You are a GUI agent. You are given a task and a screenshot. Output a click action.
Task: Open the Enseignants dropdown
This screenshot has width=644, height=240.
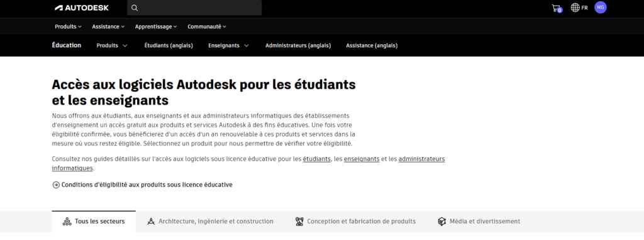tap(228, 46)
